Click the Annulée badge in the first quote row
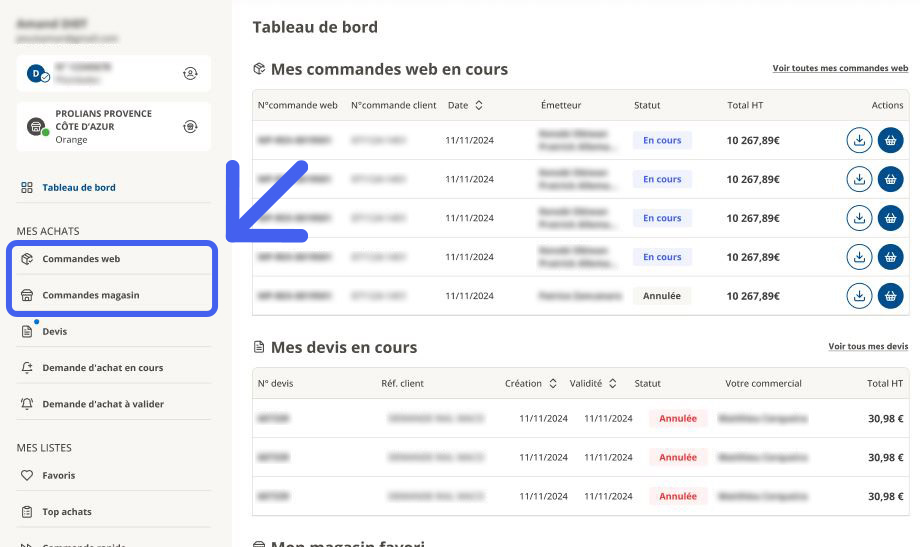Screen dimensions: 920x547 (678, 418)
